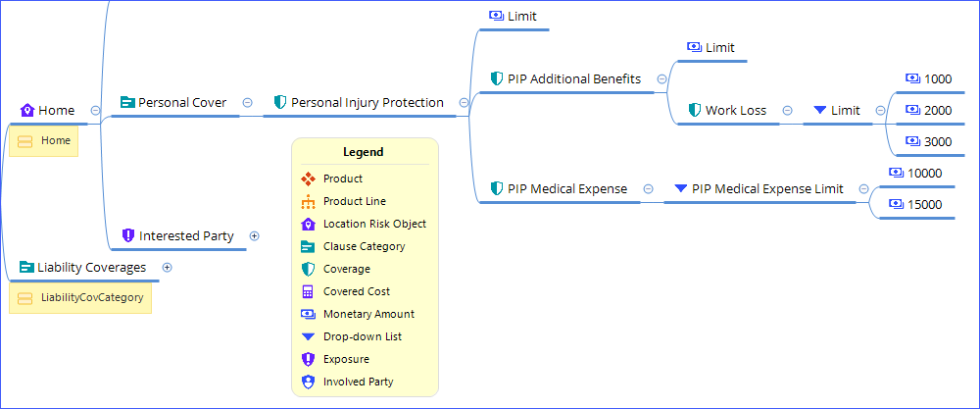Viewport: 980px width, 409px height.
Task: Select the 10000 monetary amount node
Action: 924,173
